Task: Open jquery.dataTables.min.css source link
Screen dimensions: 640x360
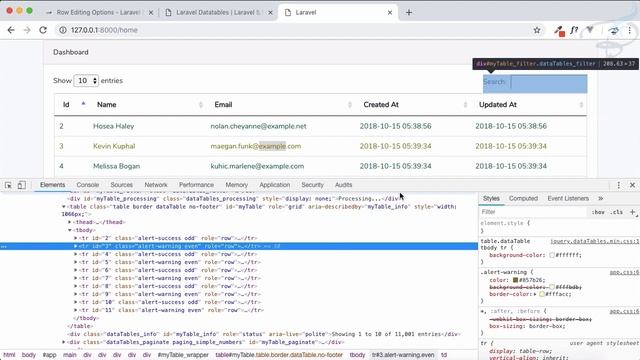Action: click(x=595, y=241)
